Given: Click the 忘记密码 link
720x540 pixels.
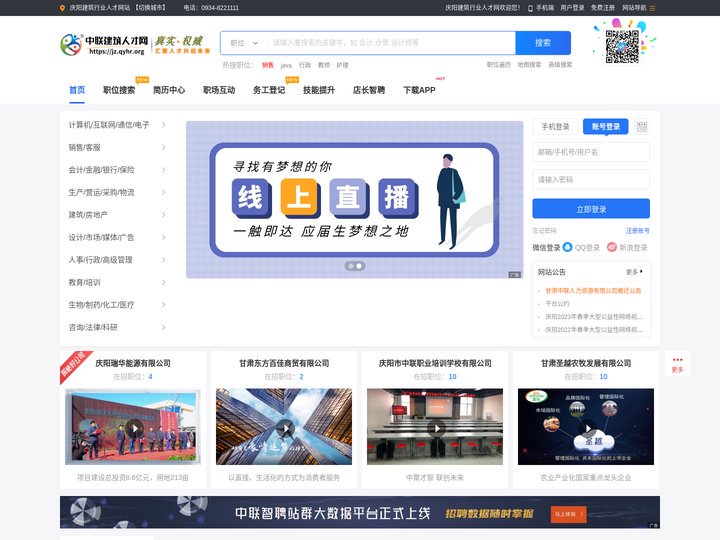Looking at the screenshot, I should coord(545,231).
